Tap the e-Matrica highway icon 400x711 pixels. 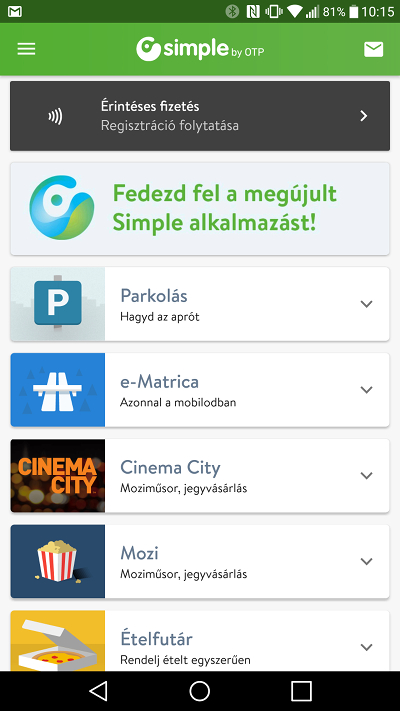58,390
